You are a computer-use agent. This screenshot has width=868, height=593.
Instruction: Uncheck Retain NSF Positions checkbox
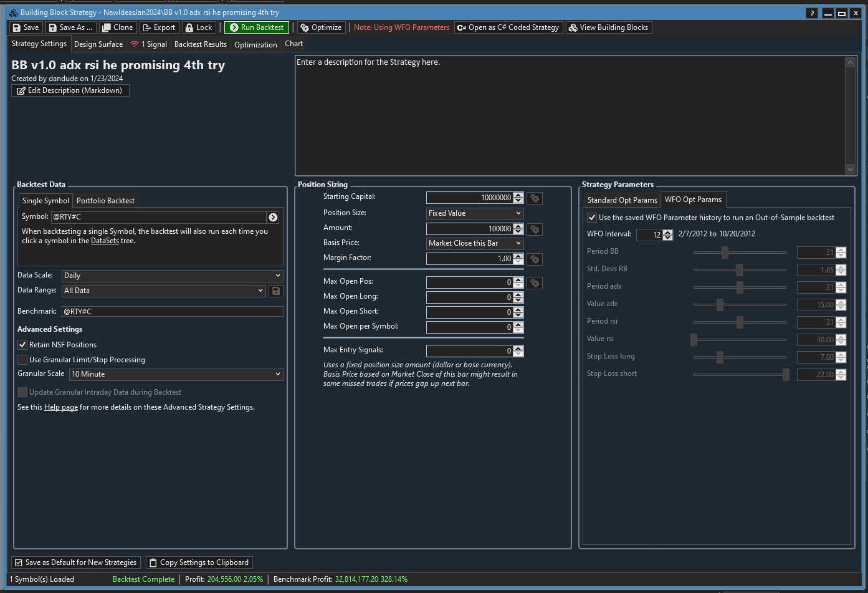pyautogui.click(x=22, y=345)
